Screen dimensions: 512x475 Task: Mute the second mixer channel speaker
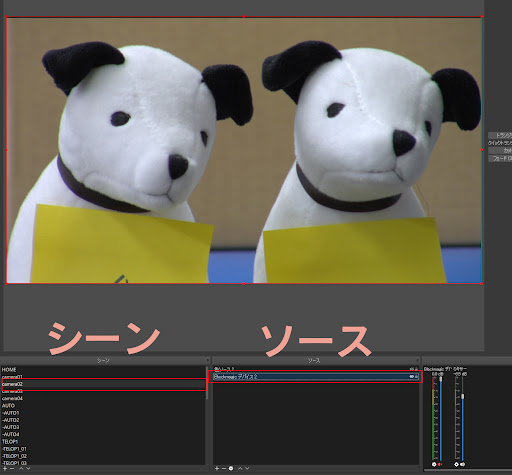462,464
